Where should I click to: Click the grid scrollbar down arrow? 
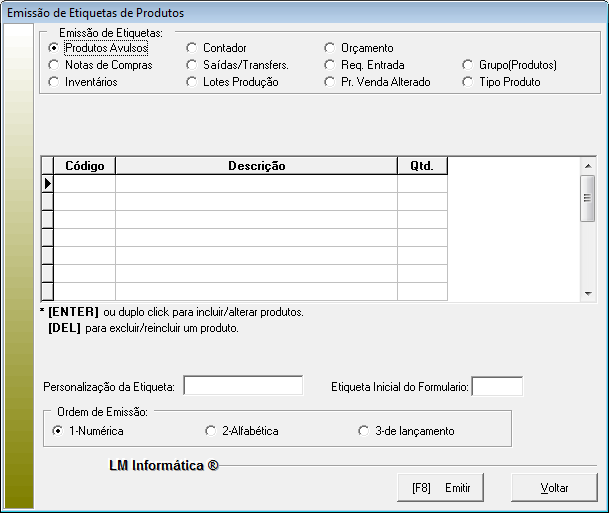[588, 292]
